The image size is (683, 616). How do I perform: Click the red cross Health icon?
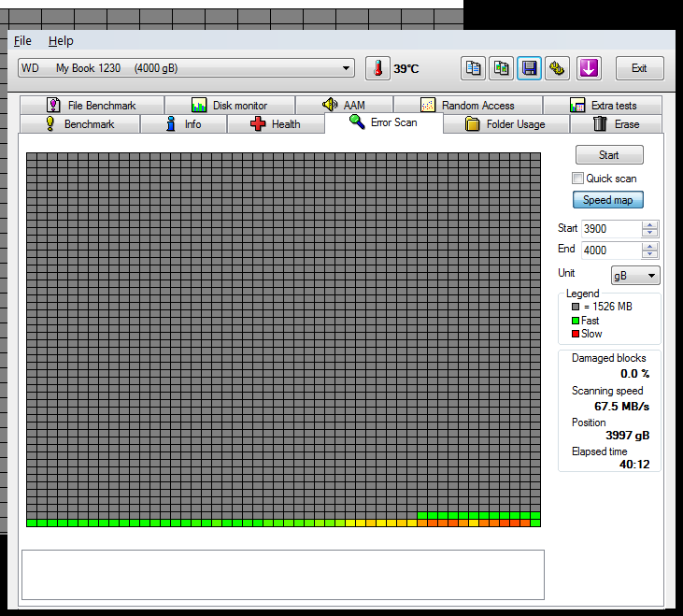258,123
